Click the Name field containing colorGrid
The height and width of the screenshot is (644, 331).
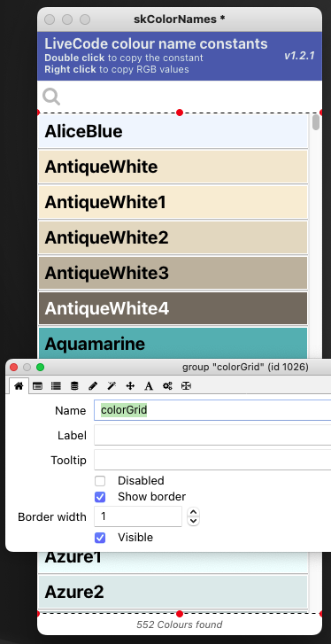(212, 410)
